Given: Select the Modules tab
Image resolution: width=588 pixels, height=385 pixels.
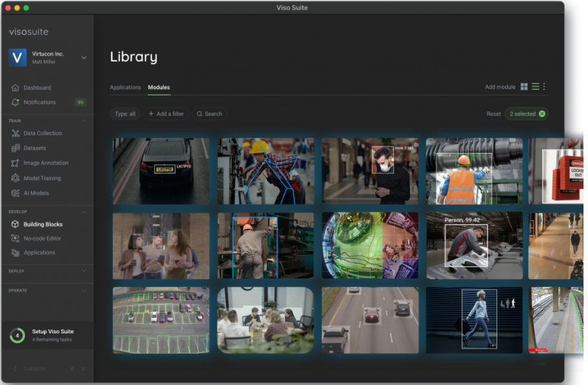Looking at the screenshot, I should pos(159,87).
